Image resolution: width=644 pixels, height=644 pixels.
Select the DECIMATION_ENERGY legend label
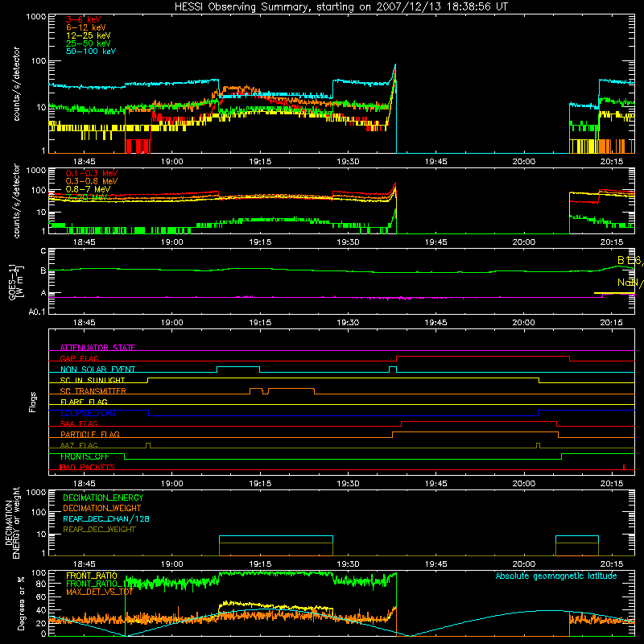click(103, 497)
